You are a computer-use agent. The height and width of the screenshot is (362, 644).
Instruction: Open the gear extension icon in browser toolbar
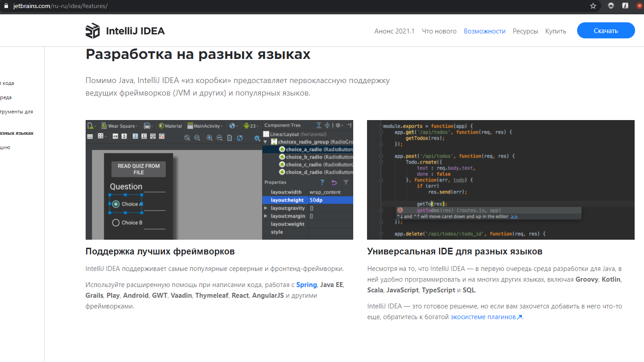(611, 6)
